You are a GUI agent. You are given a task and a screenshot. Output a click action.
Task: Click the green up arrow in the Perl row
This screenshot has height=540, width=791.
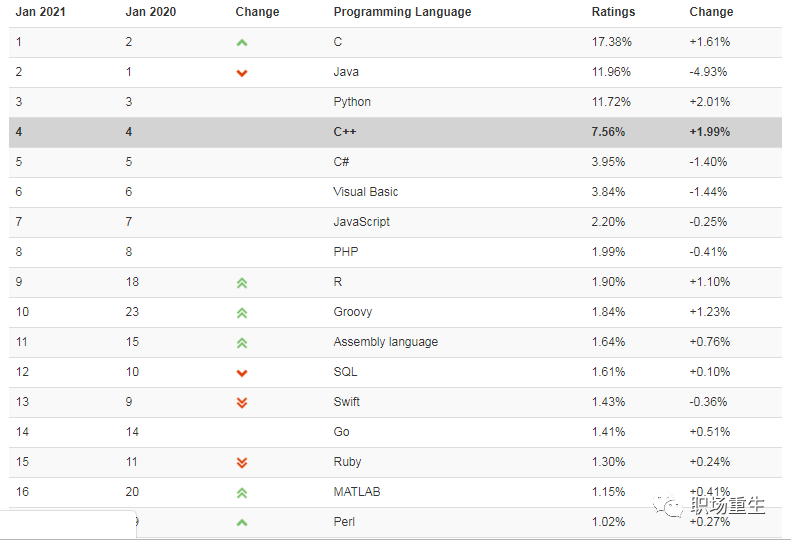point(242,523)
